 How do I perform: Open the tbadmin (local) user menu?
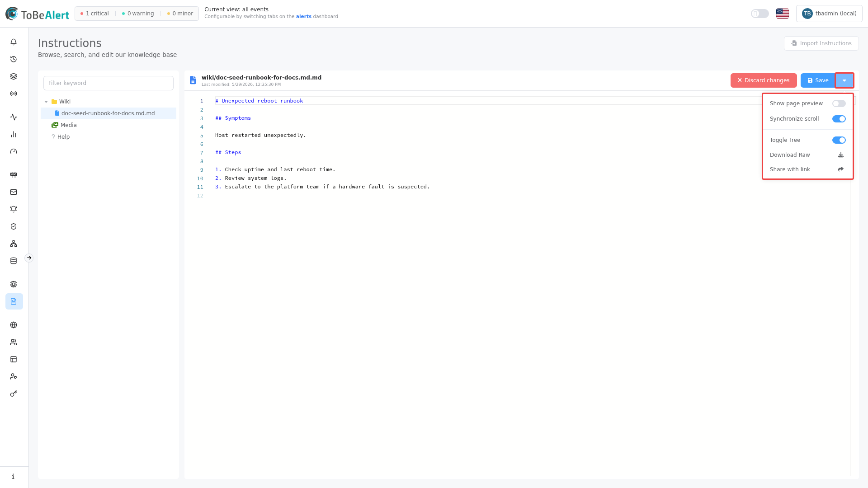click(x=829, y=14)
